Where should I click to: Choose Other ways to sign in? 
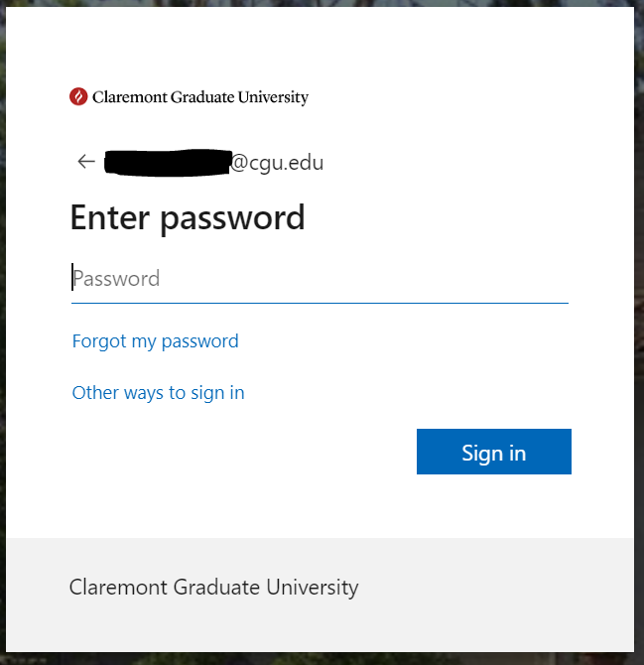(158, 393)
